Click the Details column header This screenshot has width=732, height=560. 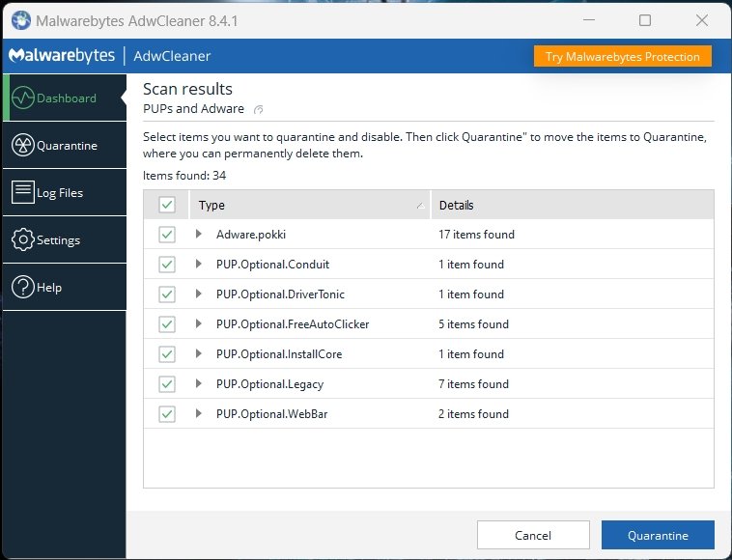[573, 205]
